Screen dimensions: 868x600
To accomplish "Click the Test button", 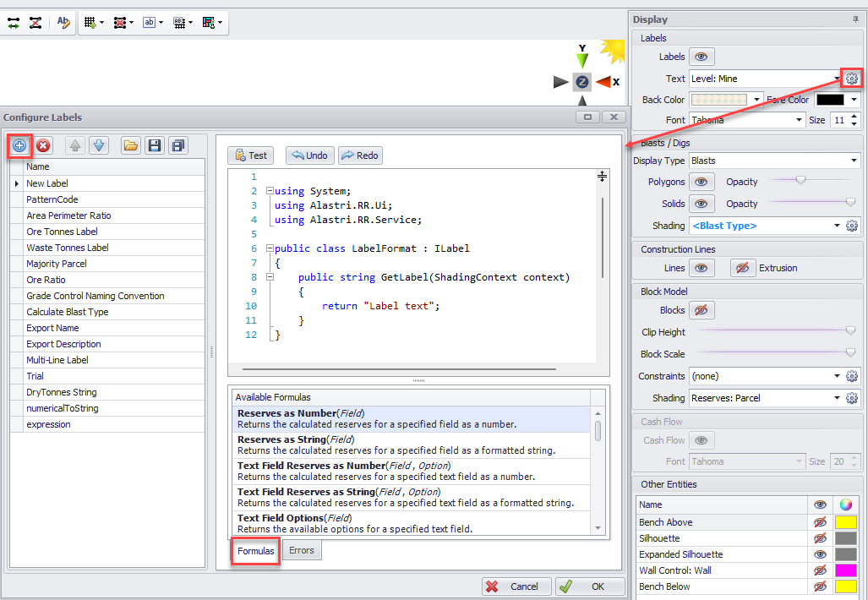I will point(251,155).
